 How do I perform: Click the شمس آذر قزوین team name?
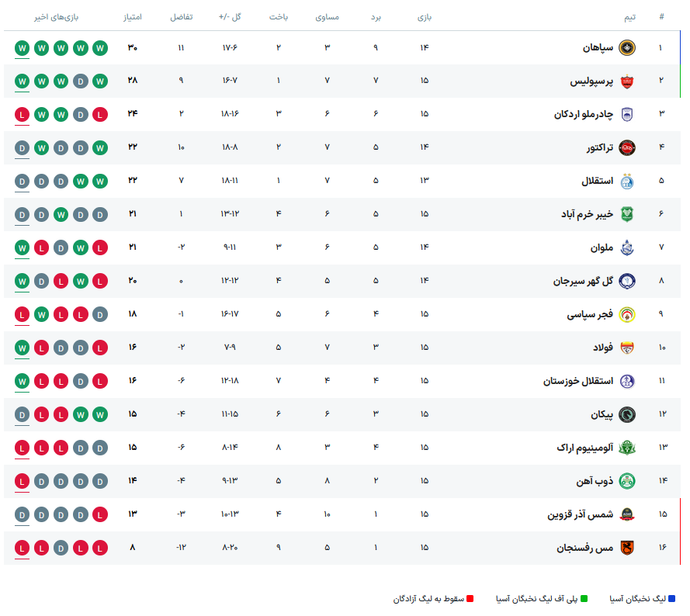[581, 514]
